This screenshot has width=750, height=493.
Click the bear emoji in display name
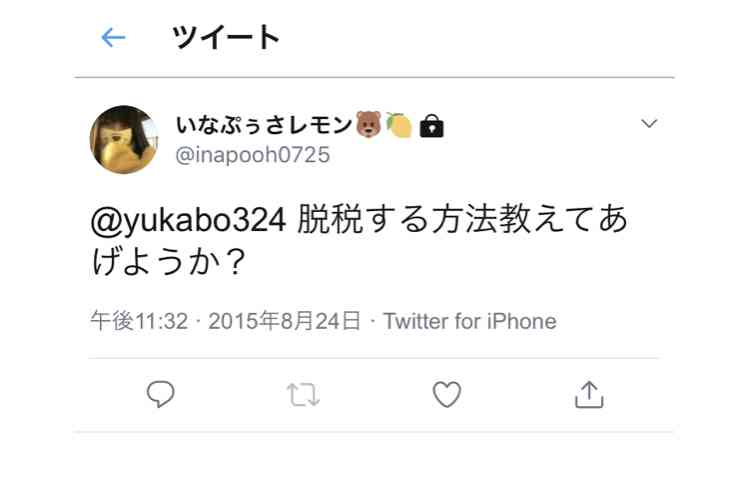pyautogui.click(x=369, y=124)
